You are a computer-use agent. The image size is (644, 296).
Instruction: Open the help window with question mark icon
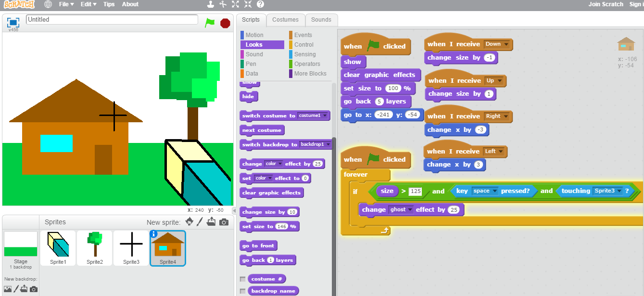point(260,4)
